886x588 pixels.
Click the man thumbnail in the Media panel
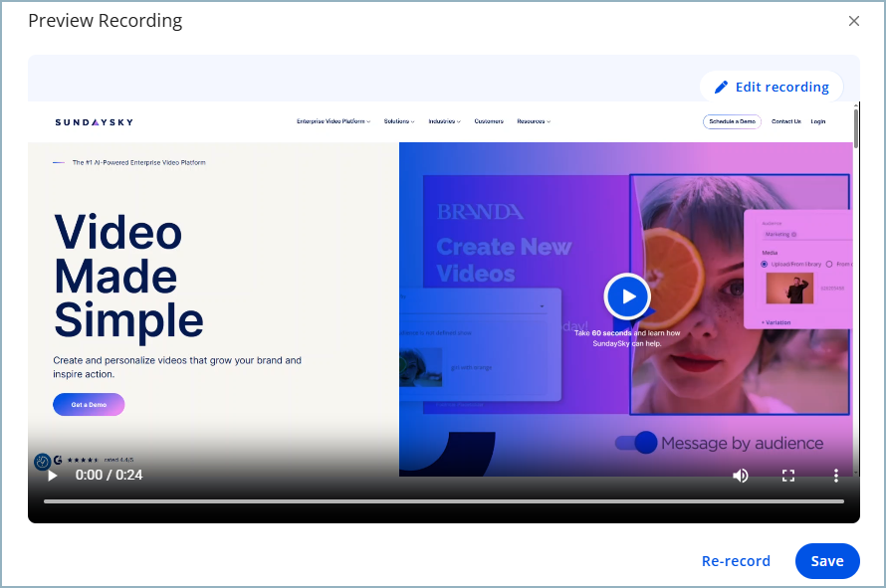point(789,289)
